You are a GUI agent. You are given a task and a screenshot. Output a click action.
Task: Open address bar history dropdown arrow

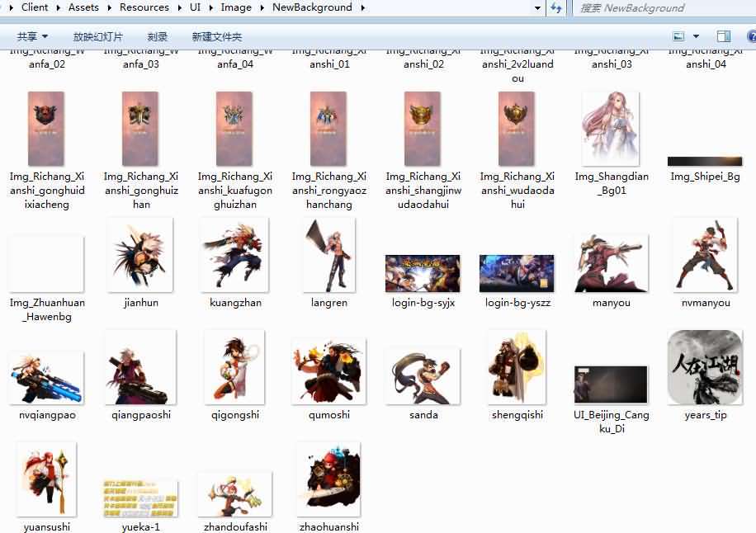point(538,8)
